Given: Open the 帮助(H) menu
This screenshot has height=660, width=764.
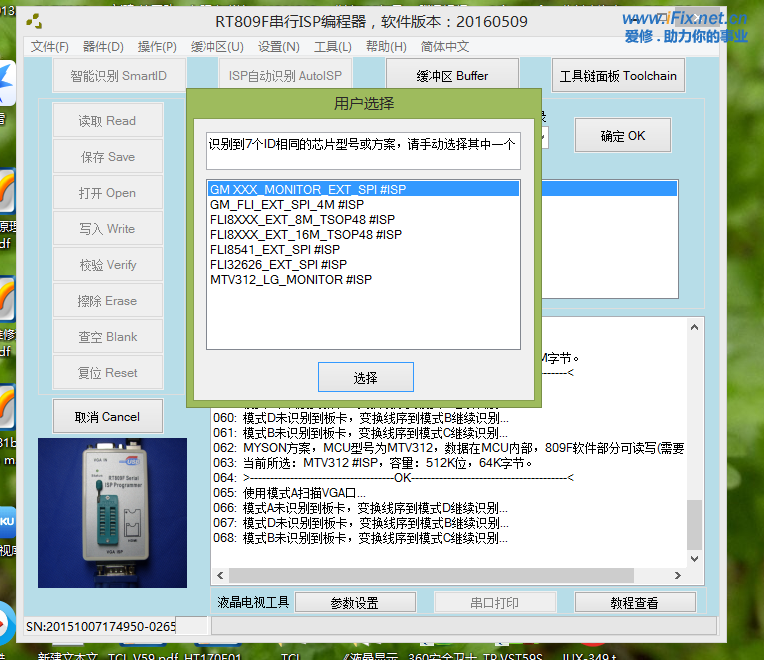Looking at the screenshot, I should [386, 47].
